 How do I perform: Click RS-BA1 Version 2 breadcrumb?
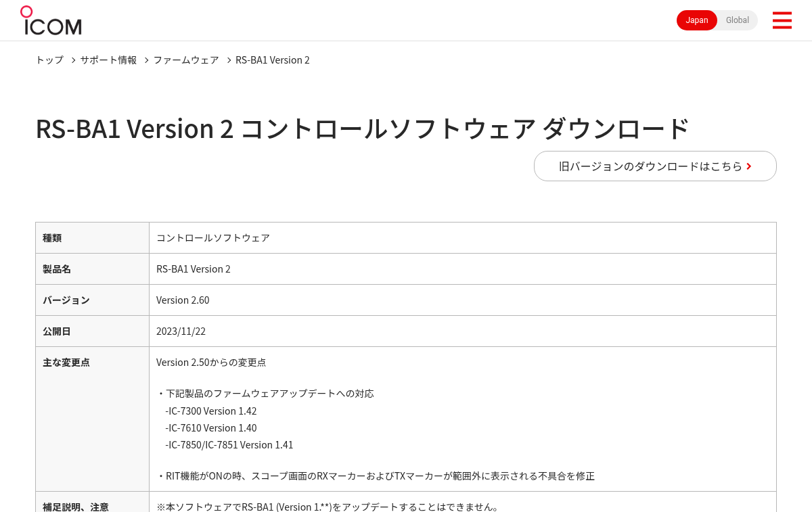(x=273, y=60)
